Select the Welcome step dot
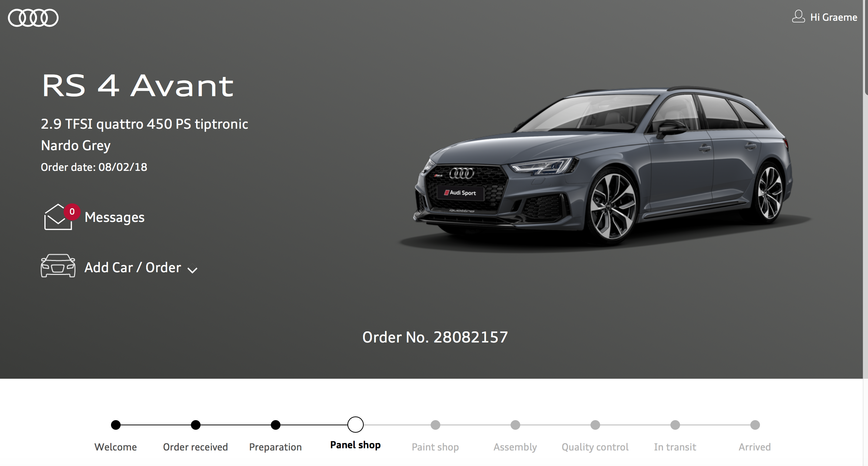The height and width of the screenshot is (466, 868). [x=116, y=425]
